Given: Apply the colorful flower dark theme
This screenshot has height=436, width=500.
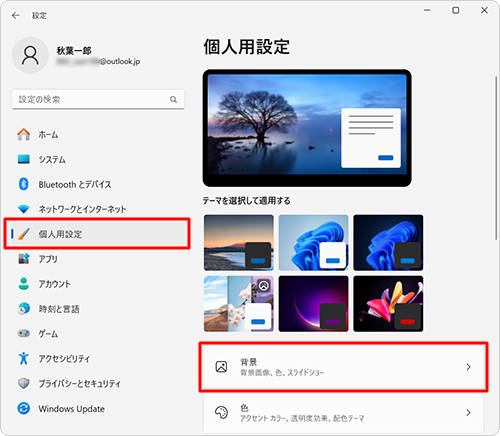Looking at the screenshot, I should point(388,304).
